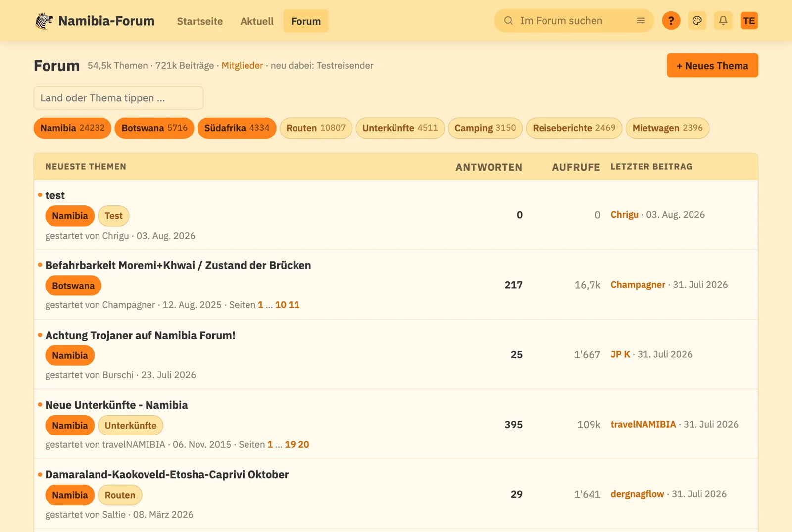Viewport: 792px width, 532px height.
Task: Click the view count 1'667
Action: click(588, 354)
